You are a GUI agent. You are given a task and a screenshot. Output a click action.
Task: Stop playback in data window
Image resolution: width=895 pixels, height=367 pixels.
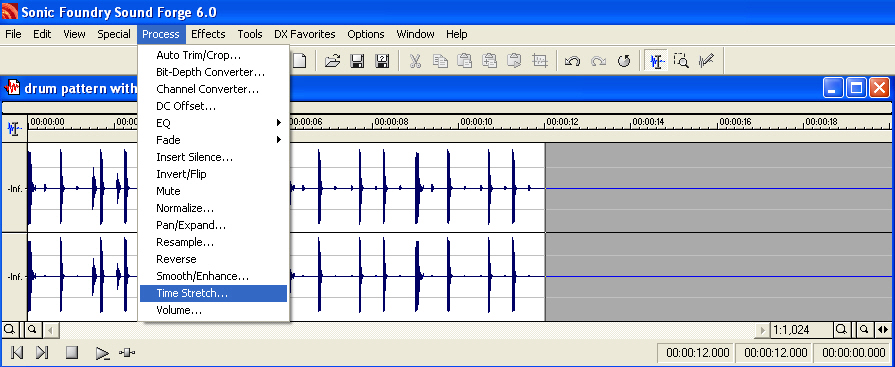click(x=72, y=353)
